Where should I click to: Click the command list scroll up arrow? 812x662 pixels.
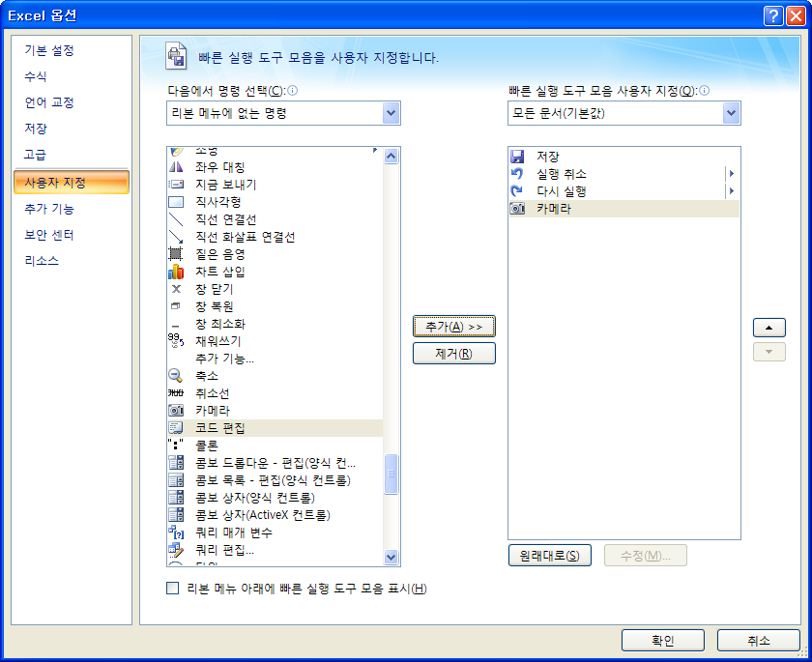click(391, 156)
